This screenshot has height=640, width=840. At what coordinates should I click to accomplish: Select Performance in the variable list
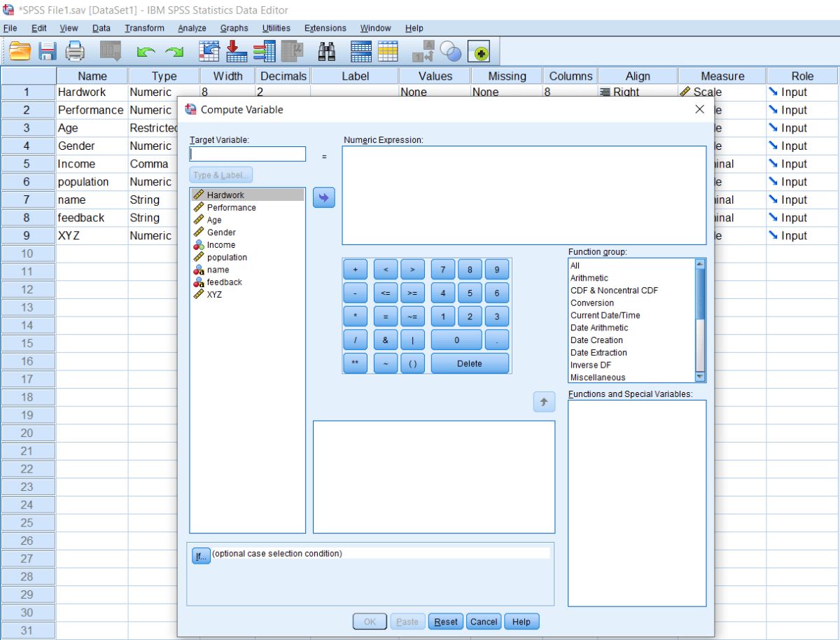pyautogui.click(x=248, y=207)
